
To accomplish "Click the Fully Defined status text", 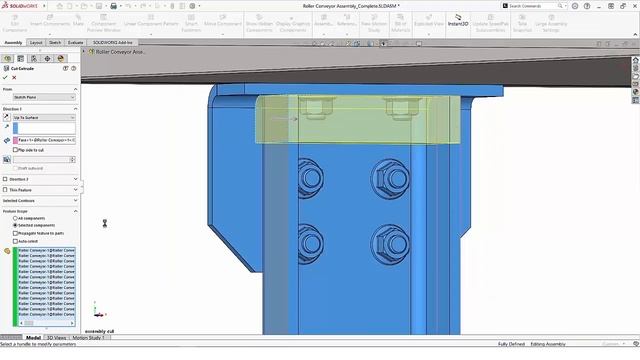I will [x=511, y=344].
